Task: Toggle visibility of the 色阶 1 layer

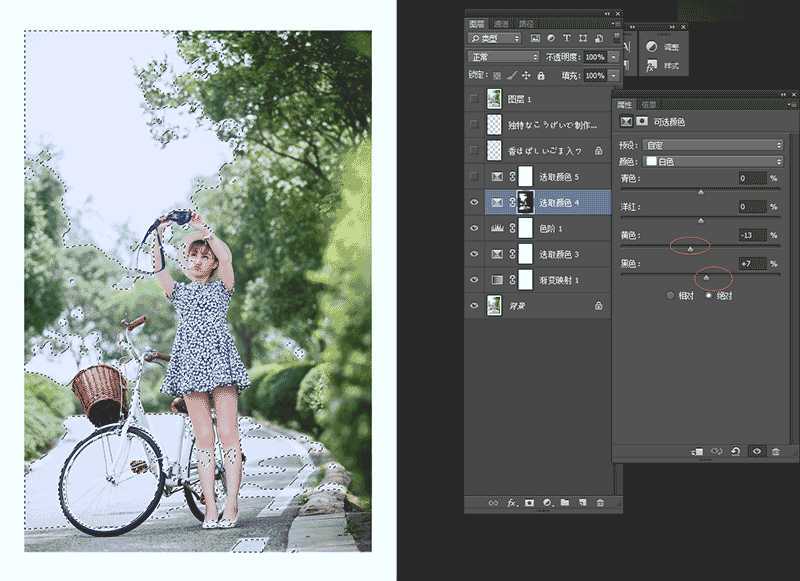Action: point(476,227)
